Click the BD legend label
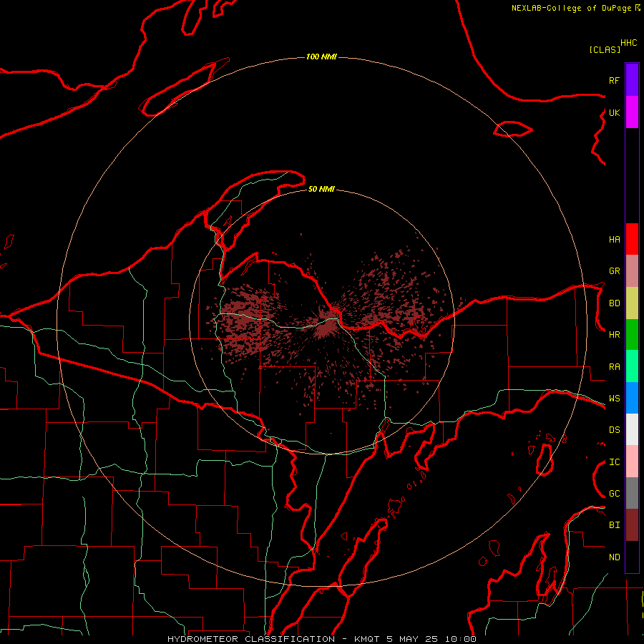 (x=614, y=303)
